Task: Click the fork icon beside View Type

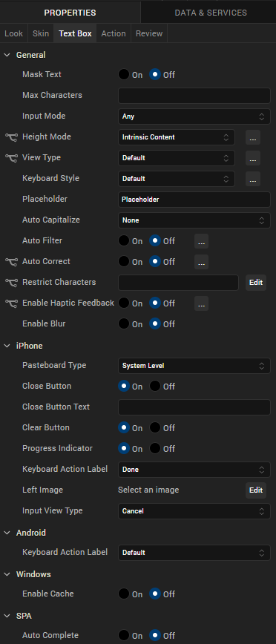Action: click(12, 158)
